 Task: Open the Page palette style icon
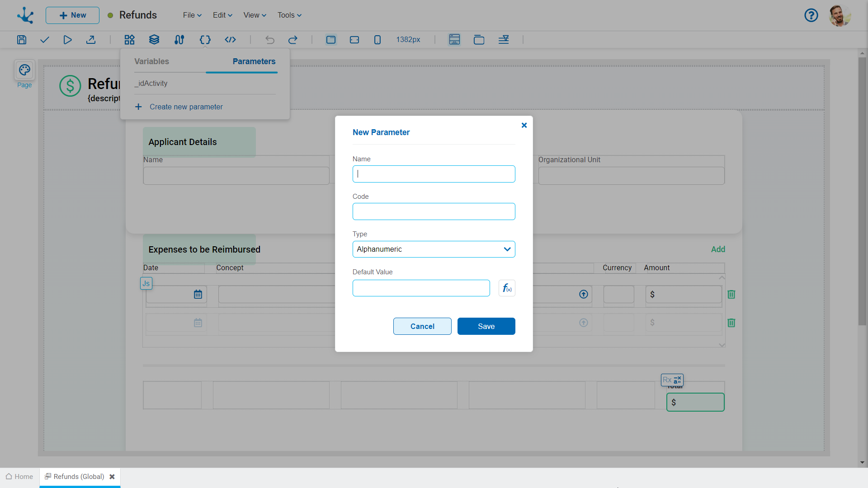[x=24, y=70]
